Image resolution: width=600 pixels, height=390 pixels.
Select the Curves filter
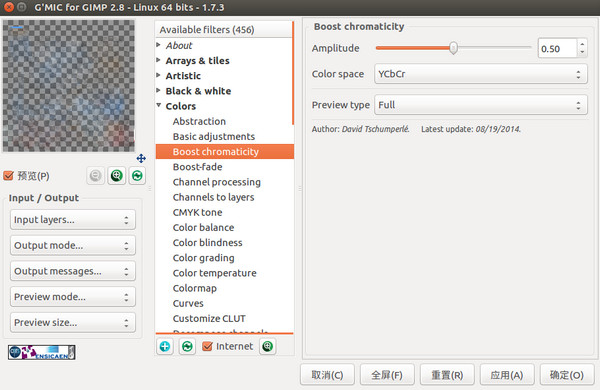[188, 303]
